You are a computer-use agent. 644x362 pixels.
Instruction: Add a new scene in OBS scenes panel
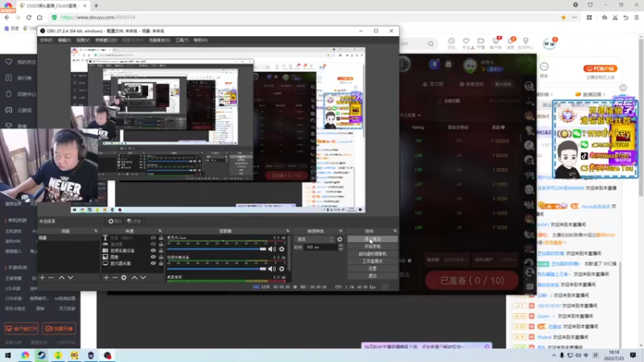(x=43, y=278)
